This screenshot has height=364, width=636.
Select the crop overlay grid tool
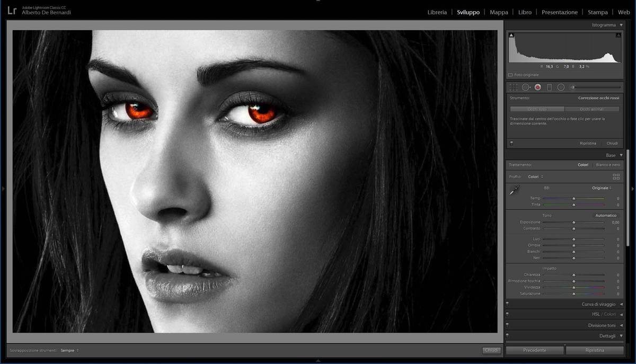pos(513,87)
